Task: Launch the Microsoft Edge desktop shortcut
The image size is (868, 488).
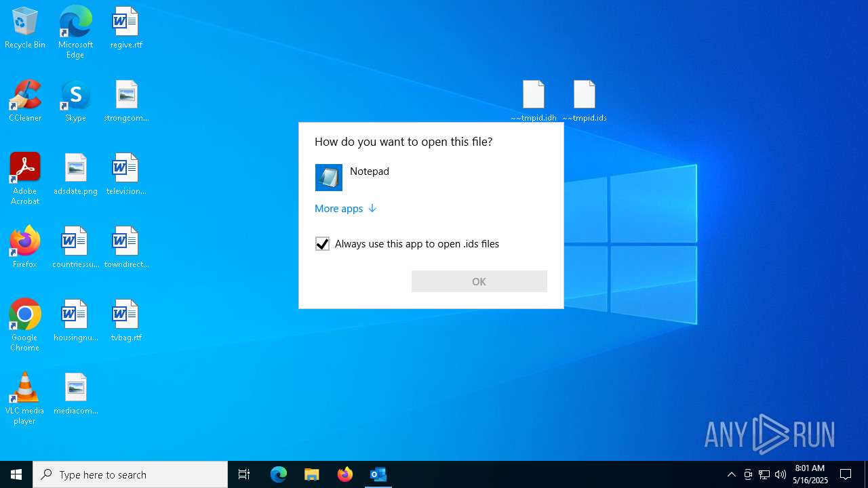Action: (x=75, y=33)
